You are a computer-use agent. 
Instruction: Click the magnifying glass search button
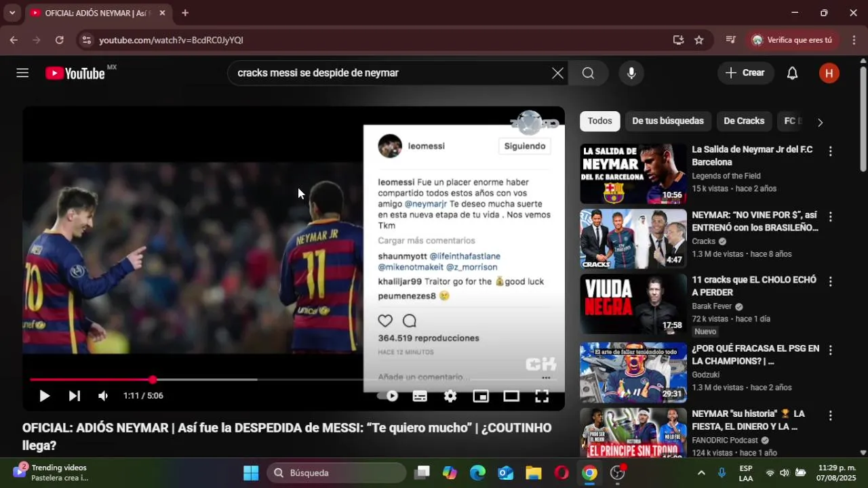point(588,73)
